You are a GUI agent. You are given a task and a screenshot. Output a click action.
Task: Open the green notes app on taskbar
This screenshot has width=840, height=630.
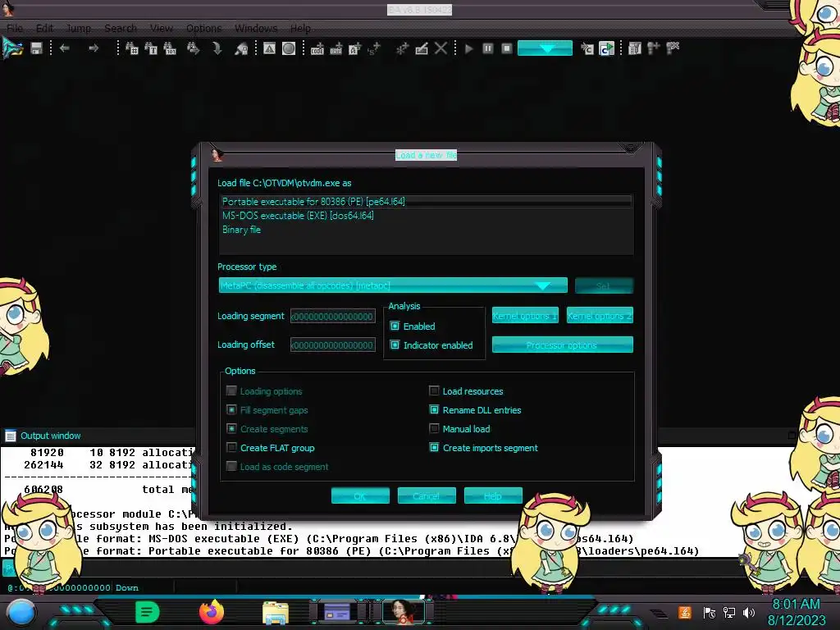click(148, 612)
